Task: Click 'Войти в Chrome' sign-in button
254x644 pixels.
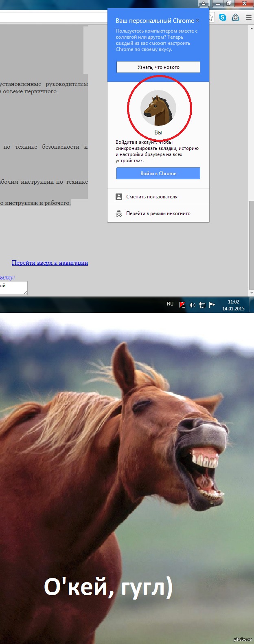Action: point(158,173)
